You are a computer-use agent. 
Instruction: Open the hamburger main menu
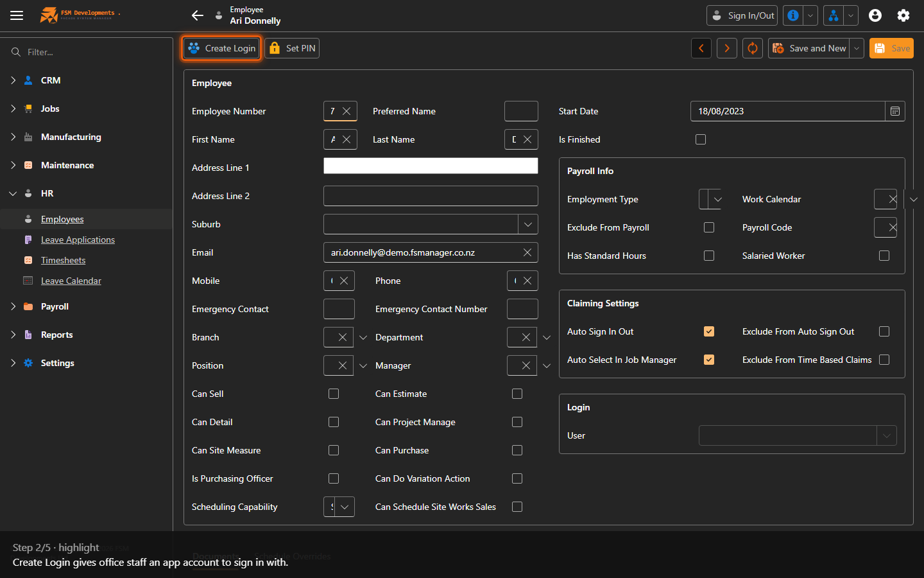[17, 15]
